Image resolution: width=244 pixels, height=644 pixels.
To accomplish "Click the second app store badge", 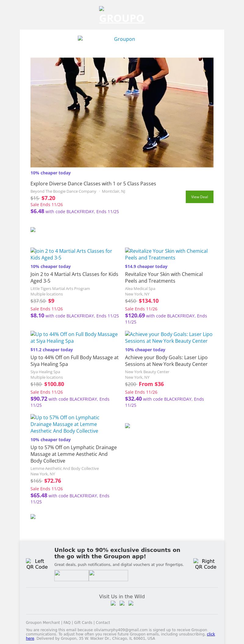I will [108, 575].
